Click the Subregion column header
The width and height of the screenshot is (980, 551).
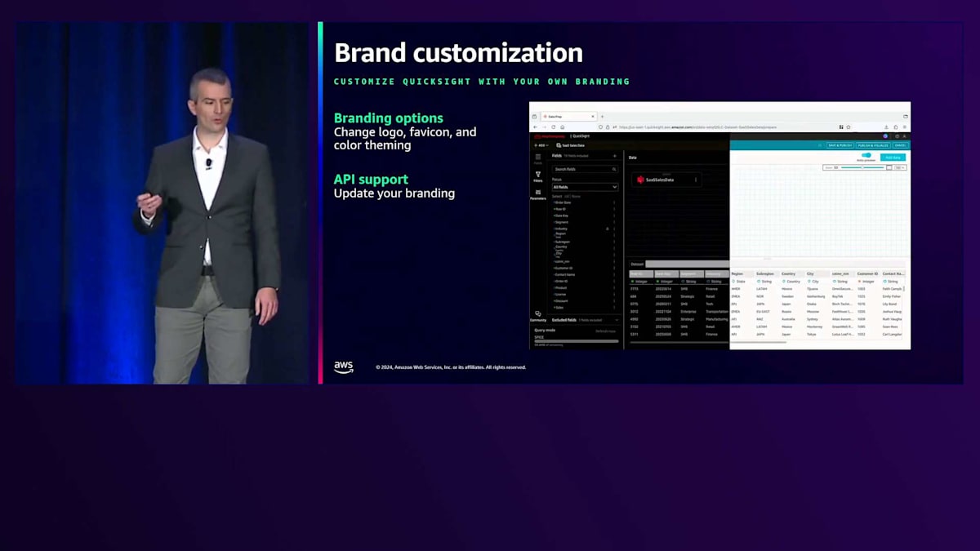click(765, 273)
